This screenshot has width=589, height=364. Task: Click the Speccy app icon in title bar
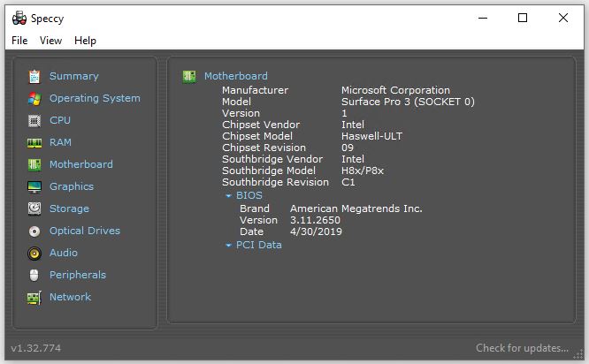click(x=19, y=18)
